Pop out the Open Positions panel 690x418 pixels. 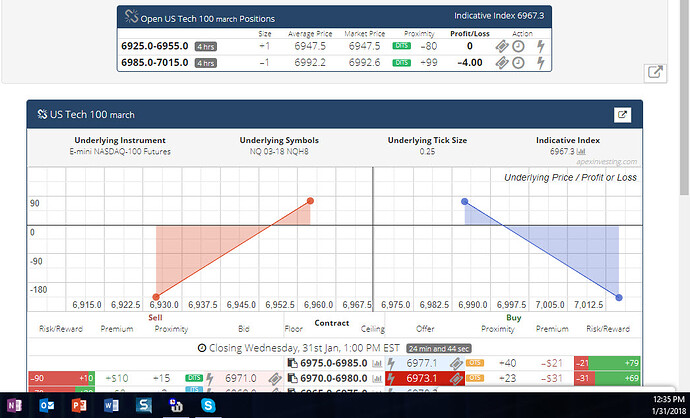[x=655, y=72]
